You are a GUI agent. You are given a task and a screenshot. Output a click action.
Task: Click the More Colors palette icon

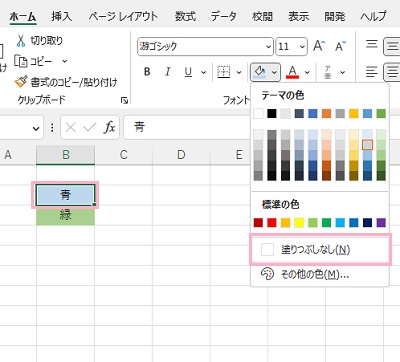267,274
